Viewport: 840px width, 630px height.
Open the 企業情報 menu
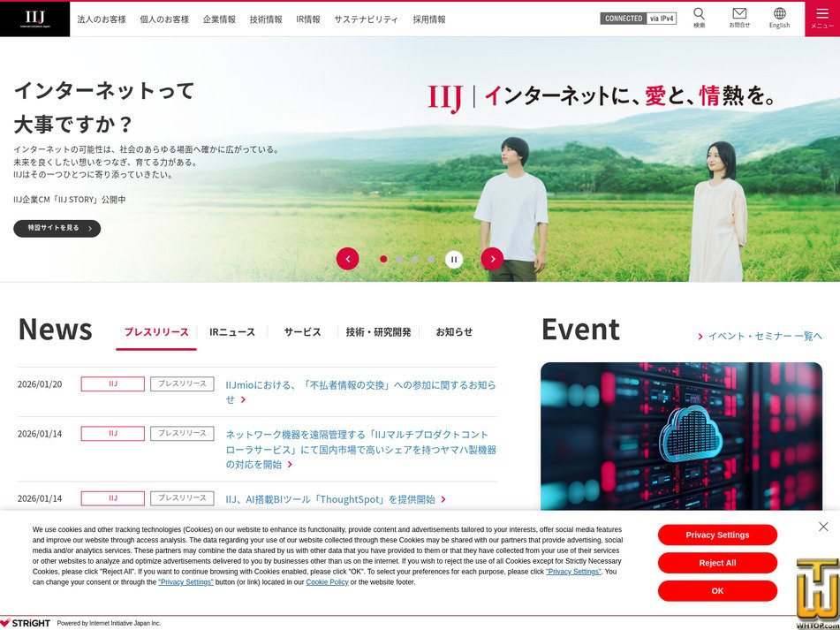217,18
